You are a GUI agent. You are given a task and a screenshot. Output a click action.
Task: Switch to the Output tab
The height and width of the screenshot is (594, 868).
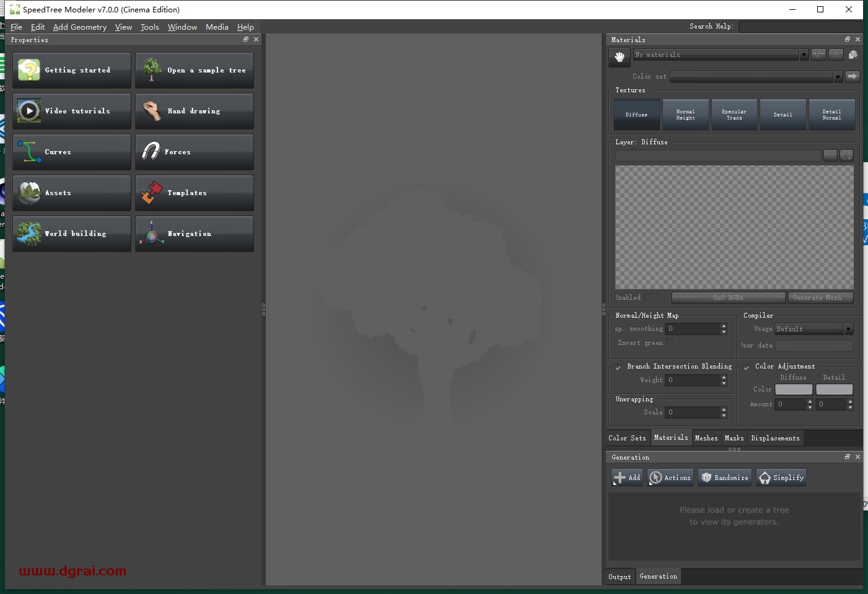pyautogui.click(x=620, y=577)
